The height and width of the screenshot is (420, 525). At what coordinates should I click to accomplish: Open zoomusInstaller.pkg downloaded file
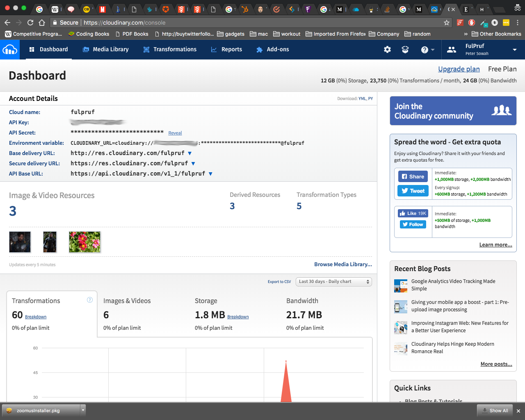41,410
